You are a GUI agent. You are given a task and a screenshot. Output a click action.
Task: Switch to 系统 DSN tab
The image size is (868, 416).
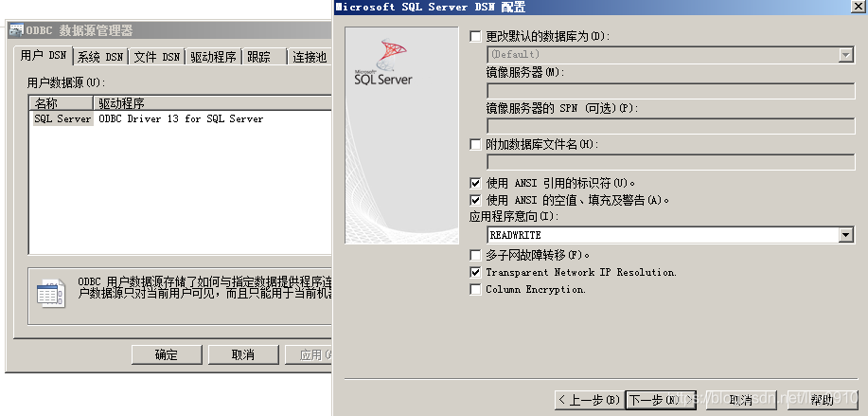[100, 57]
